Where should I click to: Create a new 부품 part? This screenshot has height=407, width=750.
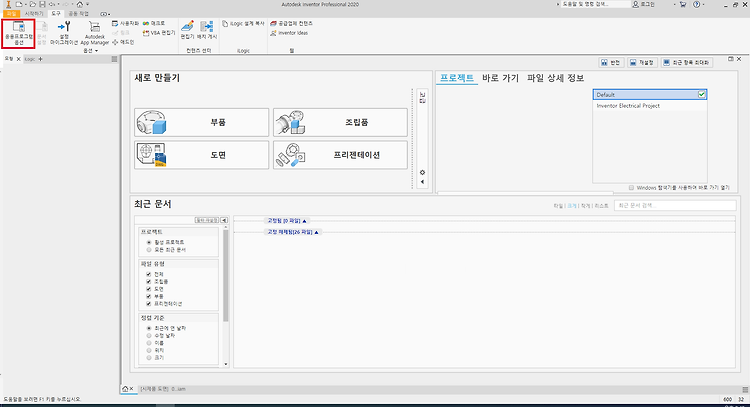[x=201, y=122]
